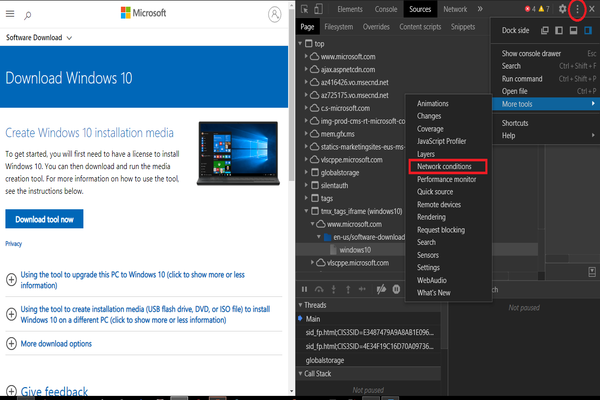Viewport: 600px width, 400px height.
Task: Select Rendering in More tools submenu
Action: point(431,217)
